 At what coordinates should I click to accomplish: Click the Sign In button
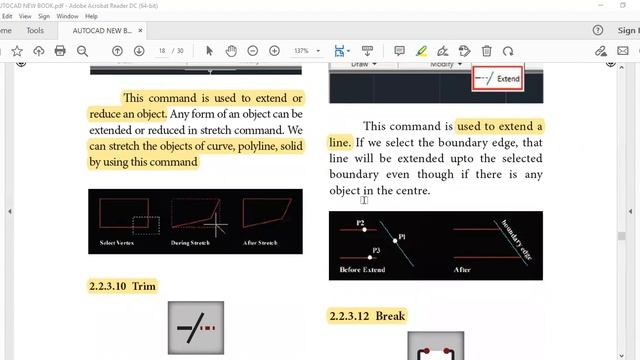click(x=628, y=31)
